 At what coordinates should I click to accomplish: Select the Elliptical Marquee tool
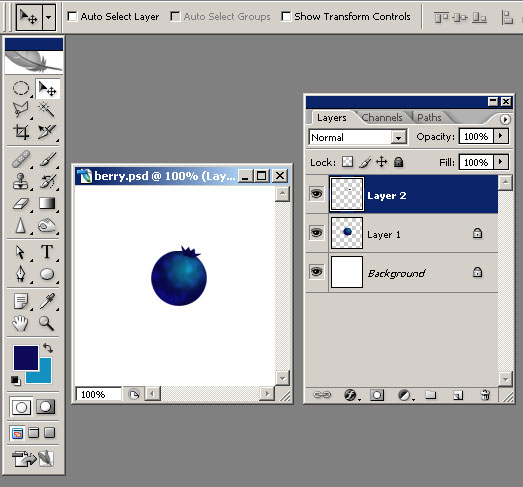[21, 88]
